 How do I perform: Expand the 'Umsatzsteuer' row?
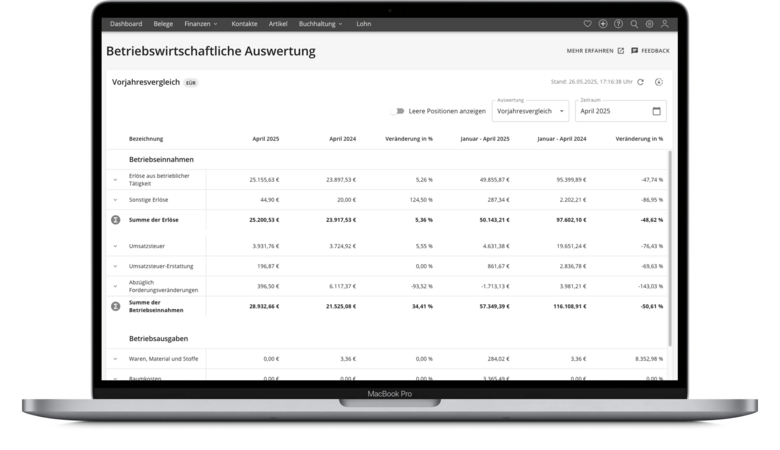(x=115, y=245)
